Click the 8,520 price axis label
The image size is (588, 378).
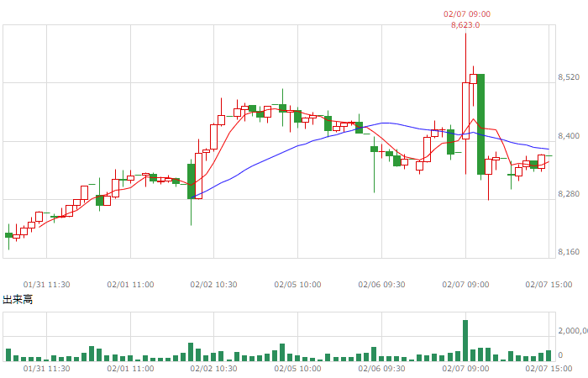(x=569, y=77)
